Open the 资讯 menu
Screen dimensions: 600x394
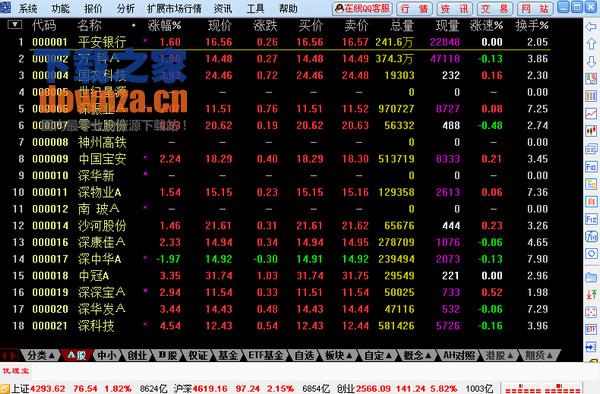223,8
